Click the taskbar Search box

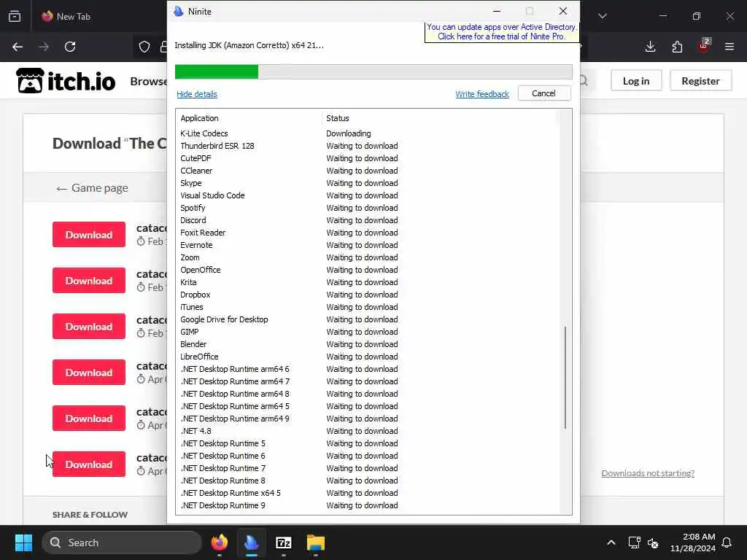(x=122, y=542)
